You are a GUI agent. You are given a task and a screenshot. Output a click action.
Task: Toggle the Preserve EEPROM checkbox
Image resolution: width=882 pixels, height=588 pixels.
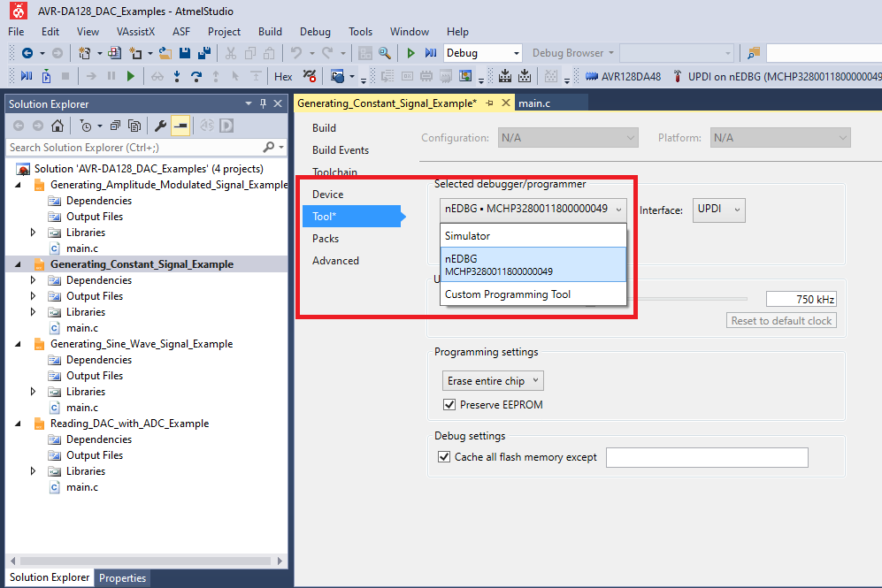click(449, 405)
